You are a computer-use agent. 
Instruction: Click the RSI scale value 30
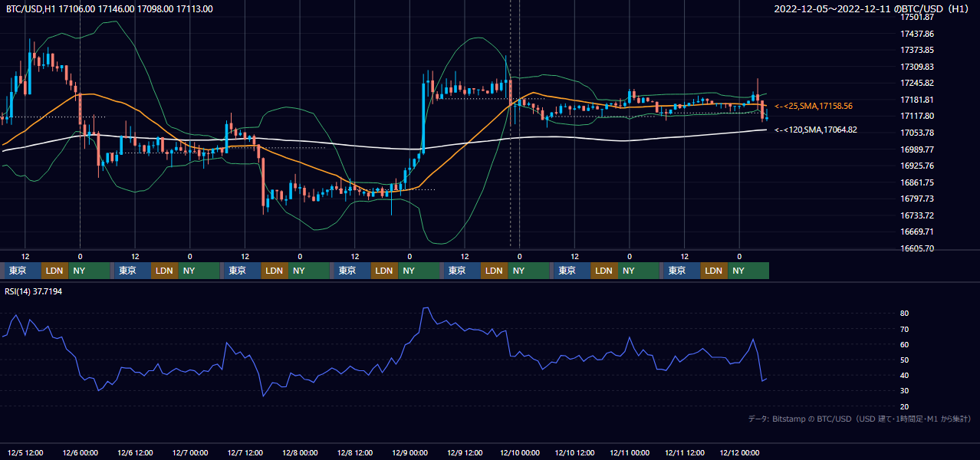point(905,391)
